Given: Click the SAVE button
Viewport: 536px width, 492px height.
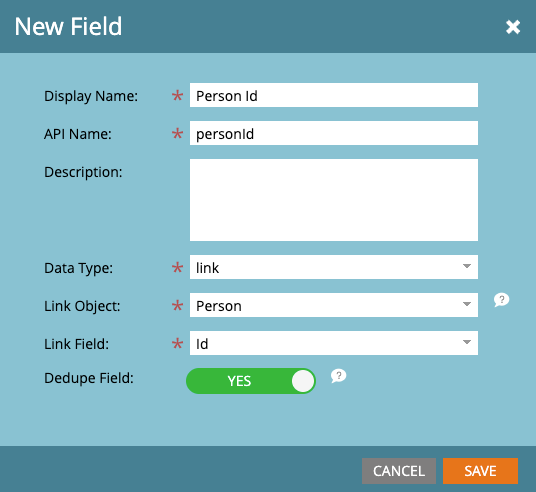Looking at the screenshot, I should point(480,471).
